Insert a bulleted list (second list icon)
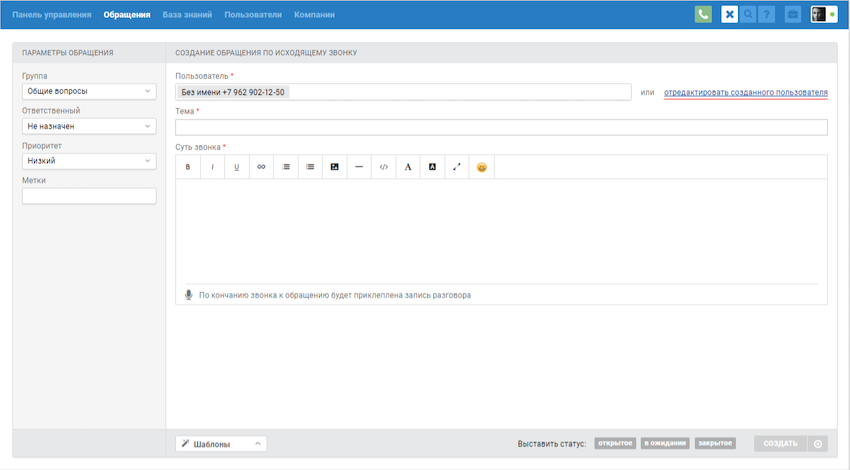The width and height of the screenshot is (850, 470). (x=310, y=167)
